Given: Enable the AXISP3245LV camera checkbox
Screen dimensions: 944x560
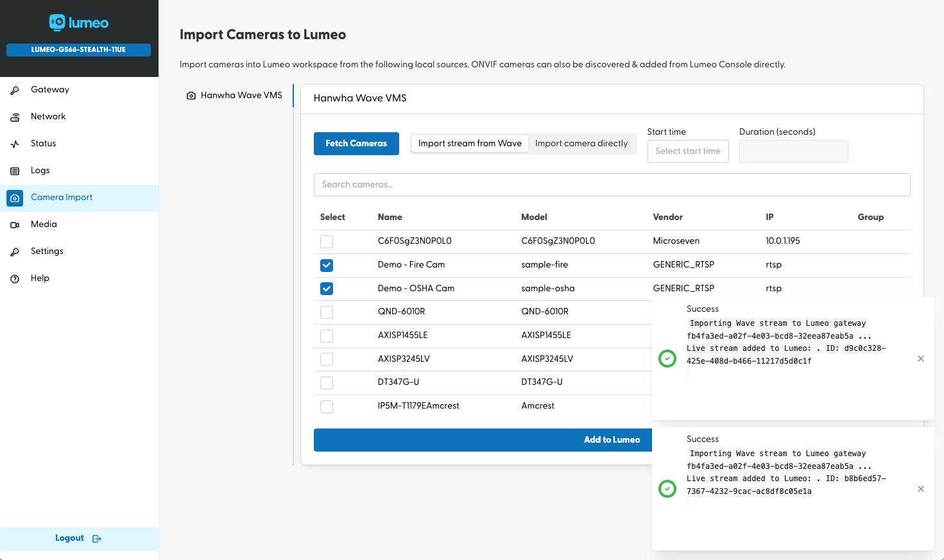Looking at the screenshot, I should pos(327,359).
